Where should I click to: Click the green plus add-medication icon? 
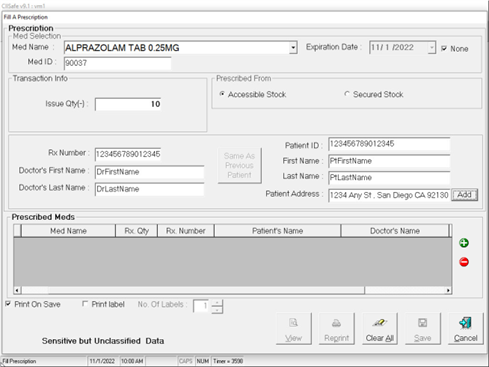[x=464, y=243]
